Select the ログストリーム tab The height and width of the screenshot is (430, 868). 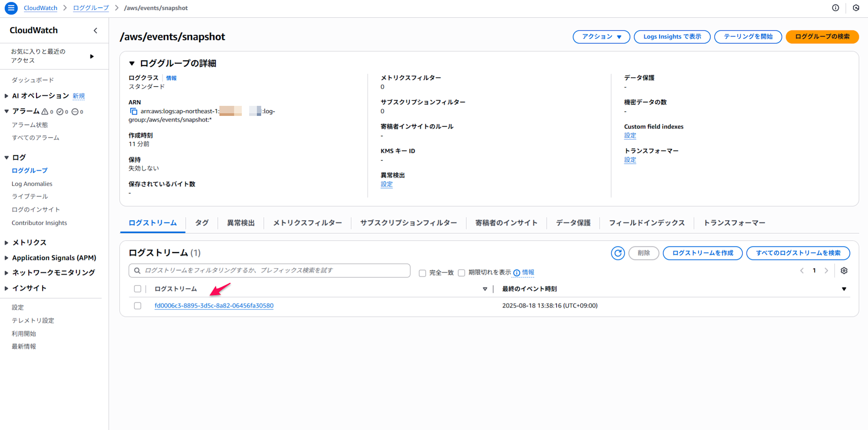click(x=153, y=223)
